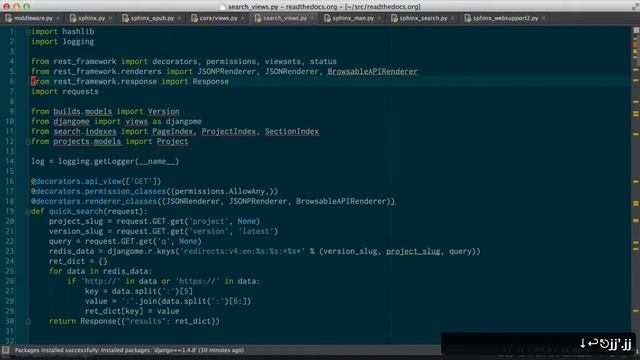Click requests in the line 7 import
The width and height of the screenshot is (640, 360).
[80, 91]
